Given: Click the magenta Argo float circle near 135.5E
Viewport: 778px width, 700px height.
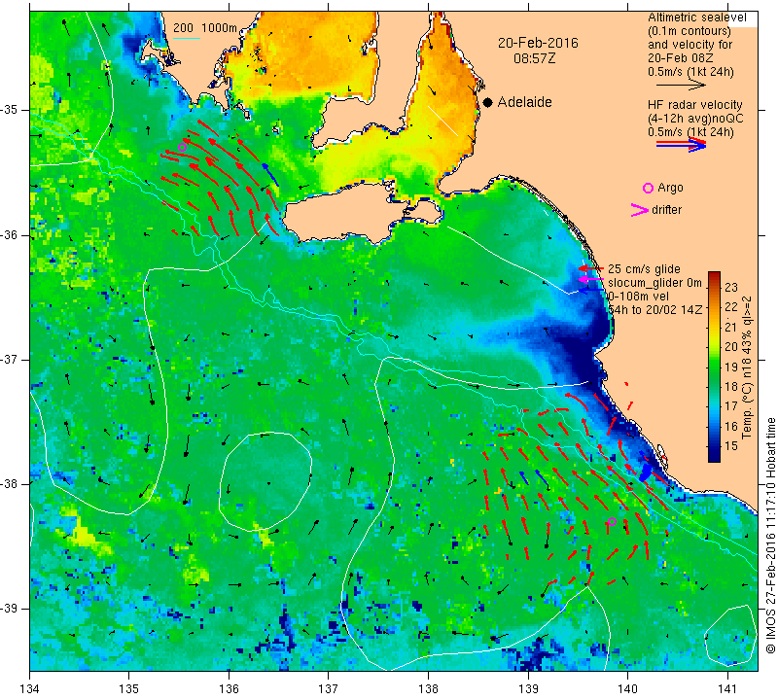Looking at the screenshot, I should pos(182,148).
